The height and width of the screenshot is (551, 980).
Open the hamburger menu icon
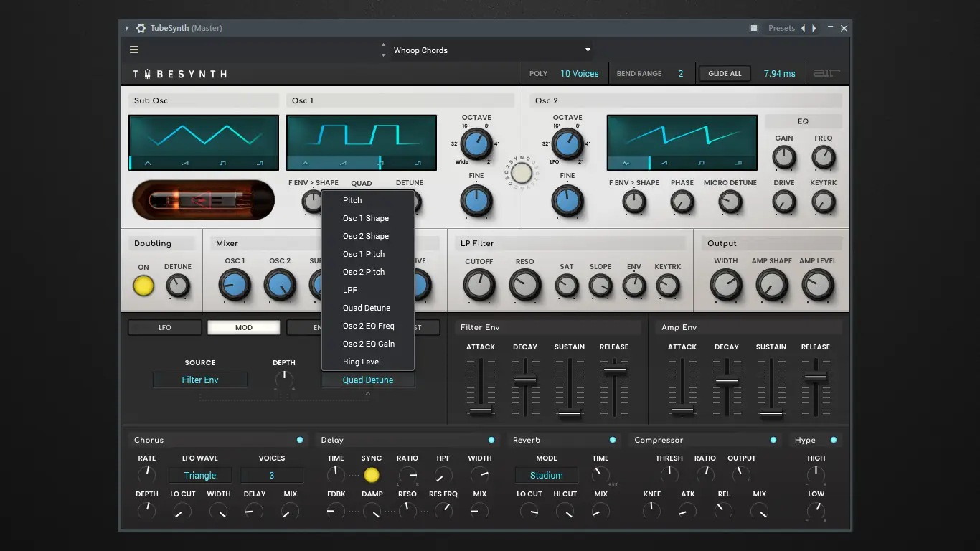[133, 50]
